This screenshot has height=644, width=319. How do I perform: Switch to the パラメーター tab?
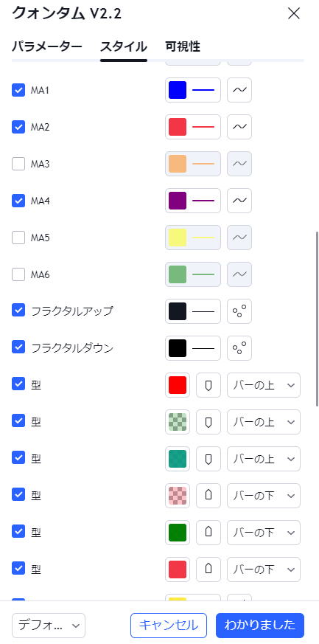46,46
